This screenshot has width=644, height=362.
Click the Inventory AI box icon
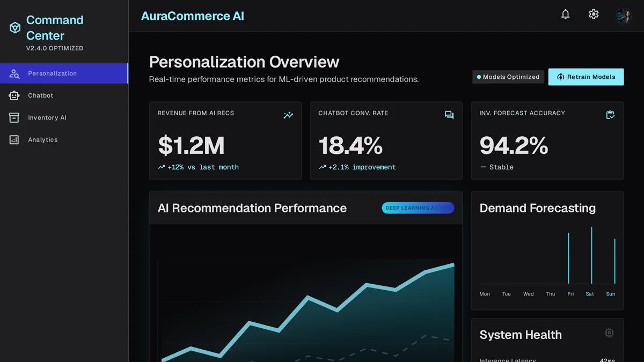(x=14, y=117)
